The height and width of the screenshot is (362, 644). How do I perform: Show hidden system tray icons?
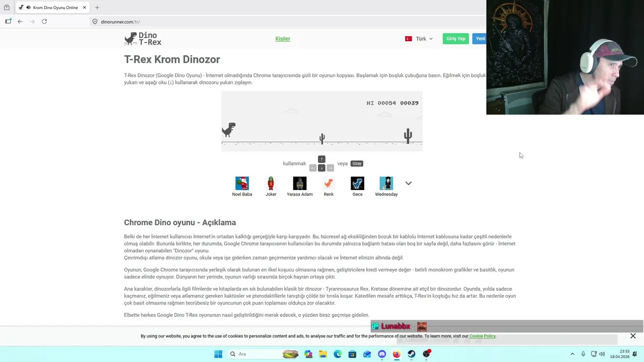tap(572, 354)
